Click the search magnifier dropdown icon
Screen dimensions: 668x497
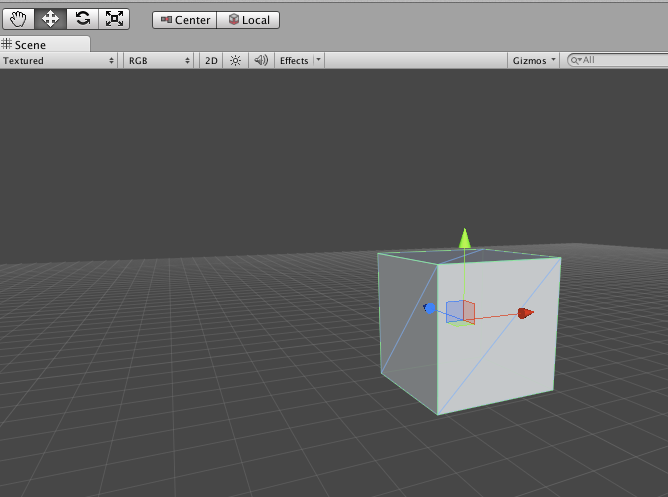(x=576, y=60)
